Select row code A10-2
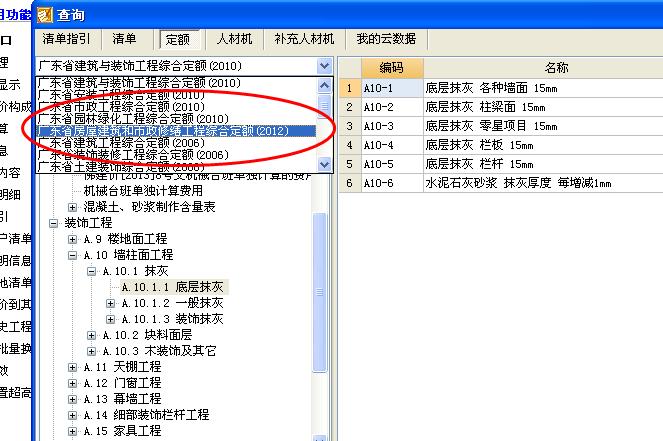The height and width of the screenshot is (441, 663). (392, 107)
